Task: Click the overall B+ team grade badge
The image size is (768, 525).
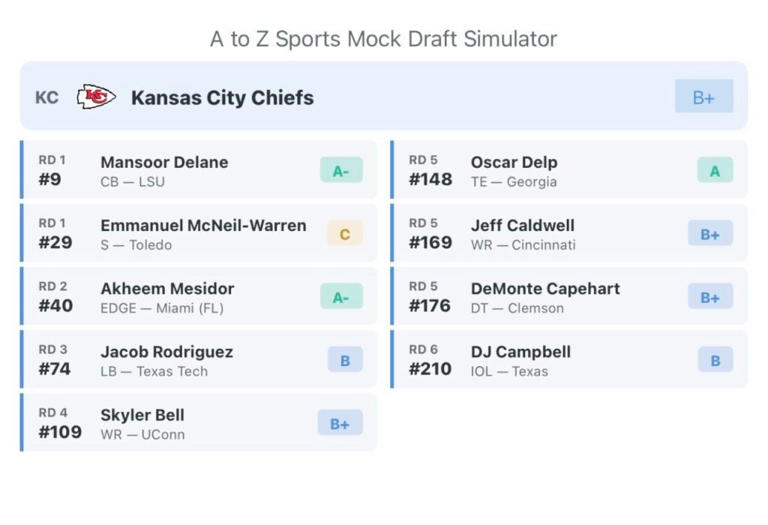Action: click(x=703, y=97)
